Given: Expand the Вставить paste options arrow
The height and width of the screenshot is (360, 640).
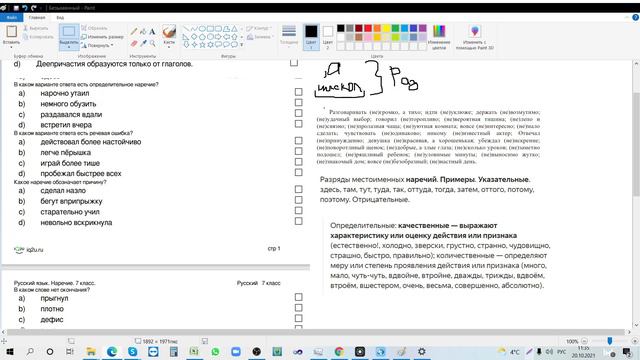Looking at the screenshot, I should [11, 47].
